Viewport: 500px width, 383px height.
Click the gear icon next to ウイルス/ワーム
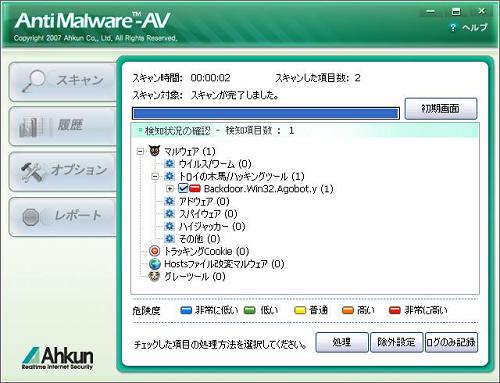170,163
